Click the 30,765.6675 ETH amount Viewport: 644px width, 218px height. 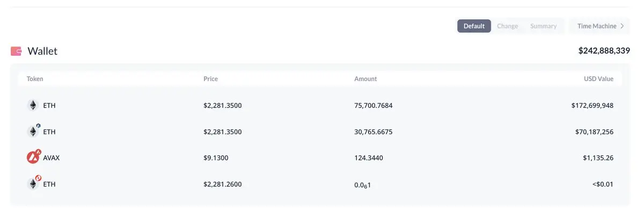373,132
